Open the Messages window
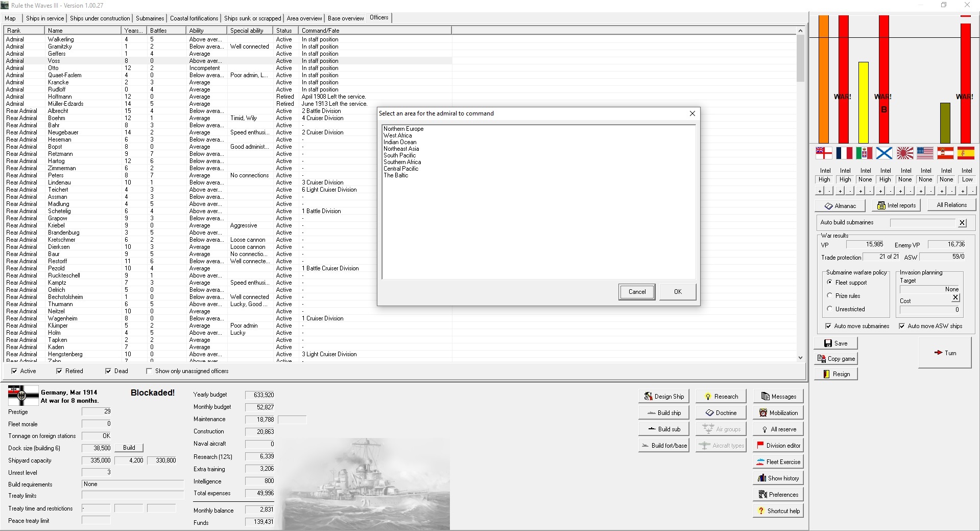The width and height of the screenshot is (980, 531). pos(778,397)
